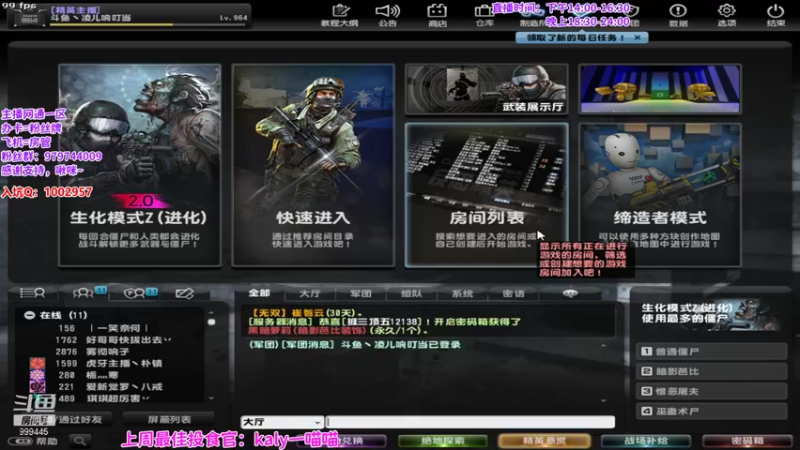The width and height of the screenshot is (800, 450).
Task: Open the 缔造者模式 creator mode card
Action: (x=660, y=195)
